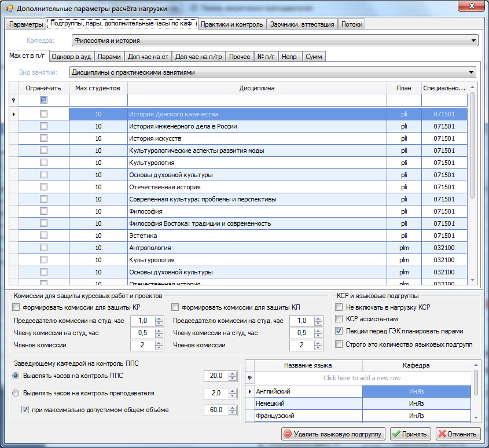Click the green checkmark Принять icon
This screenshot has height=448, width=489.
point(396,434)
